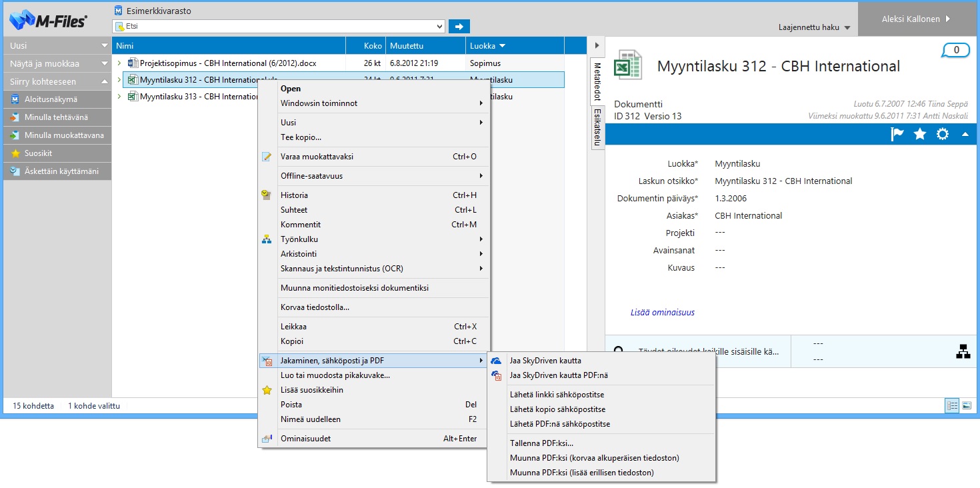Choose Jaa SkyDriven kautta PDF:nä
Image resolution: width=980 pixels, height=488 pixels.
click(x=602, y=375)
